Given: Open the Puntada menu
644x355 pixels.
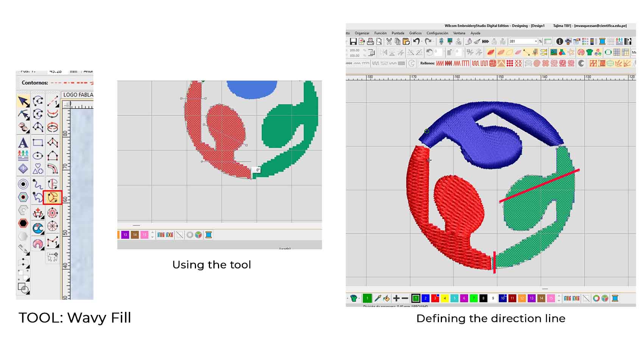Looking at the screenshot, I should pyautogui.click(x=398, y=33).
